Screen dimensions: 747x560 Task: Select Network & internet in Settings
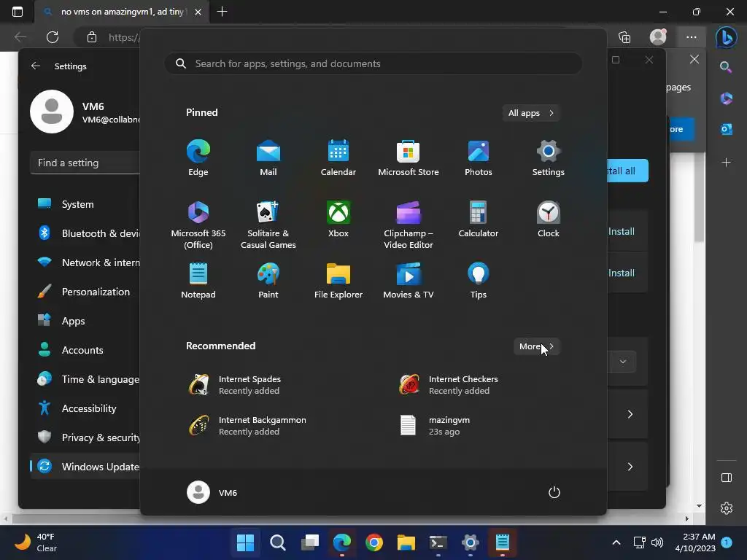[85, 262]
